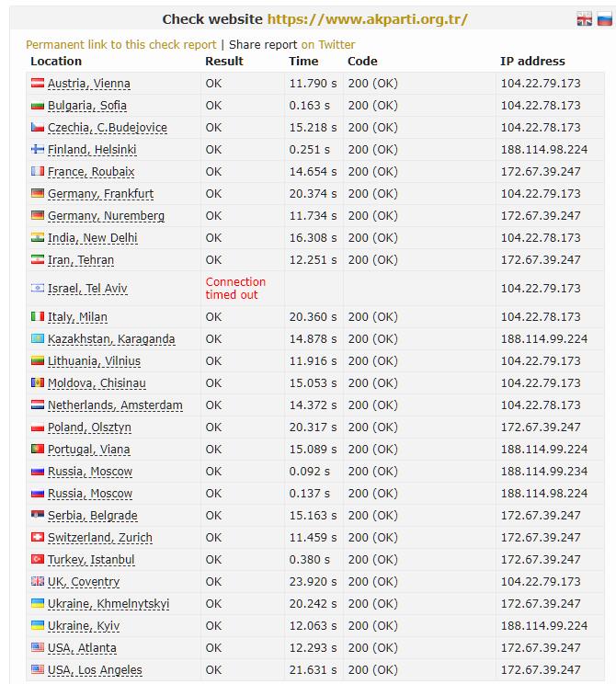616x684 pixels.
Task: Click the Turkey flag icon
Action: click(x=38, y=560)
